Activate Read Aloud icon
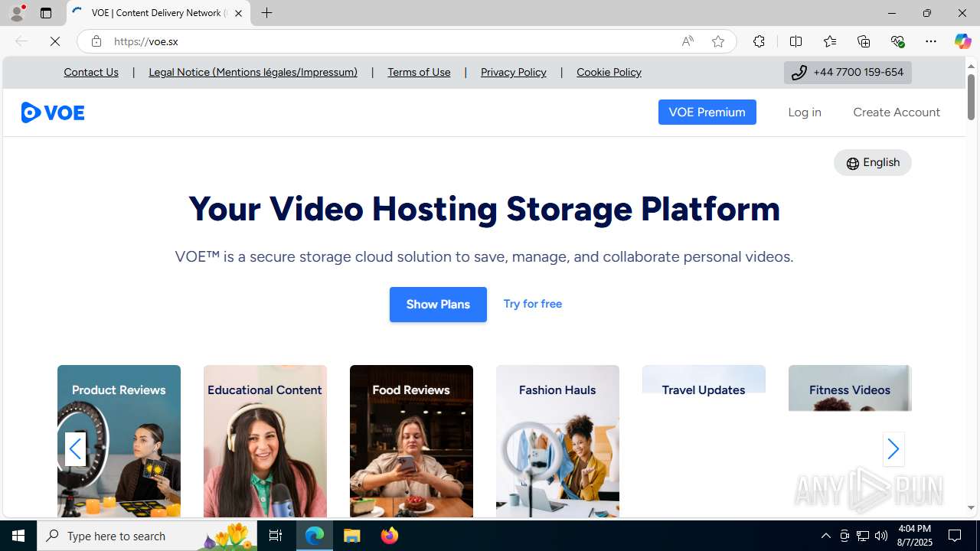Screen dimensions: 980x551 click(x=688, y=41)
